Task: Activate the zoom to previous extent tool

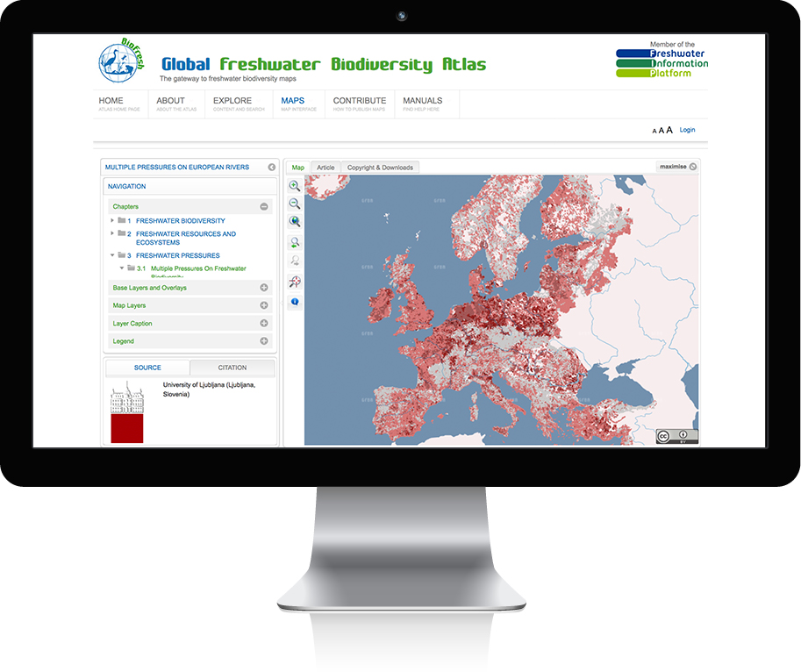Action: (x=295, y=241)
